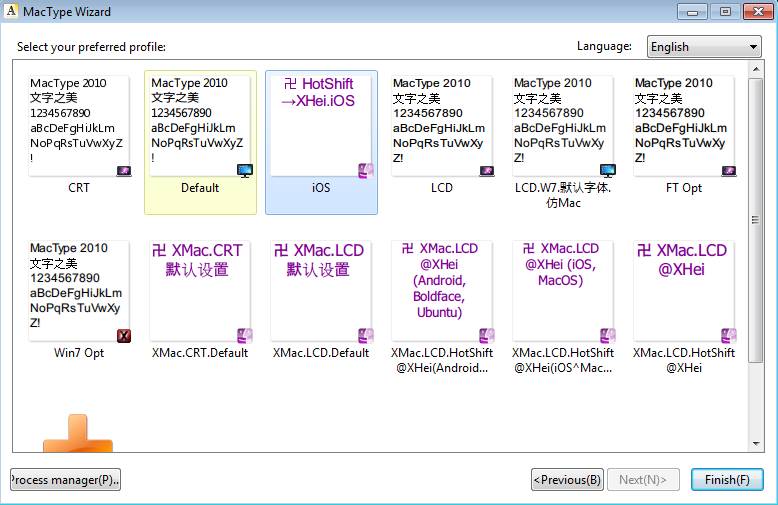
Task: Open the Process manager(P)
Action: (65, 480)
